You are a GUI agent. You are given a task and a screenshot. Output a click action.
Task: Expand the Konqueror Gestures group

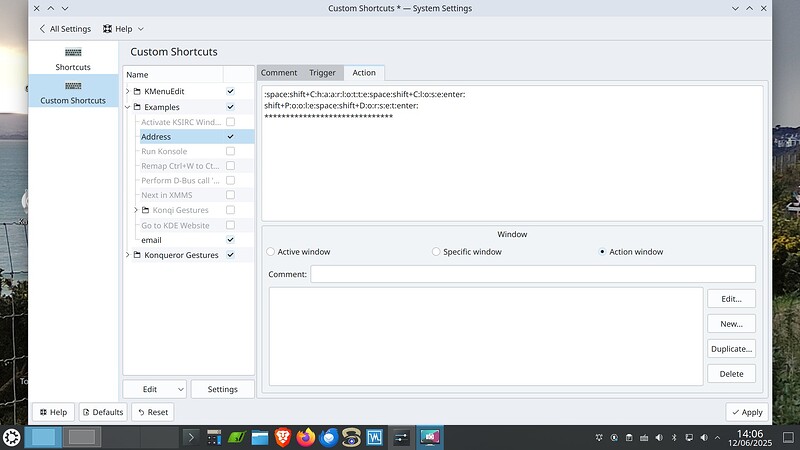coord(128,255)
